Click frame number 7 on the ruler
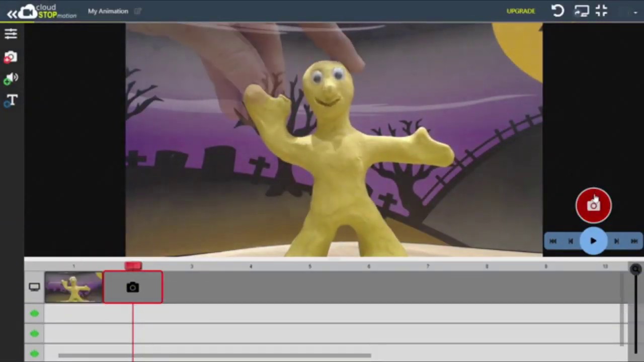Screen dimensions: 644x362 [x=428, y=266]
